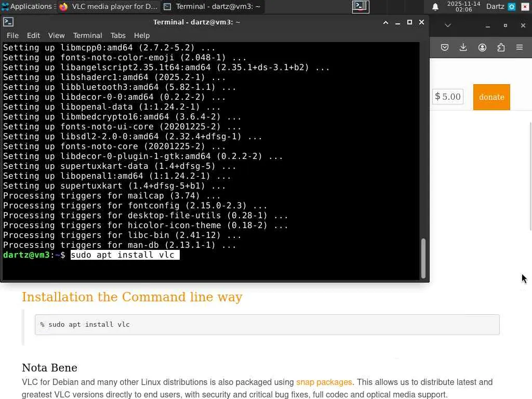Click the date and time clock
532x399 pixels.
coord(463,6)
